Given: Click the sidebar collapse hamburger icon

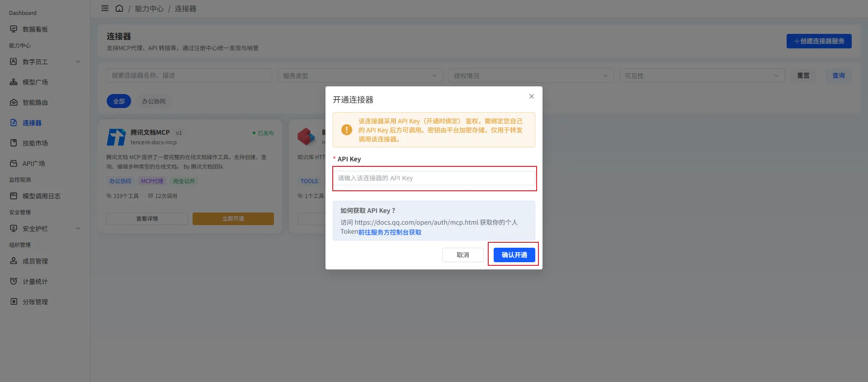Looking at the screenshot, I should [105, 9].
